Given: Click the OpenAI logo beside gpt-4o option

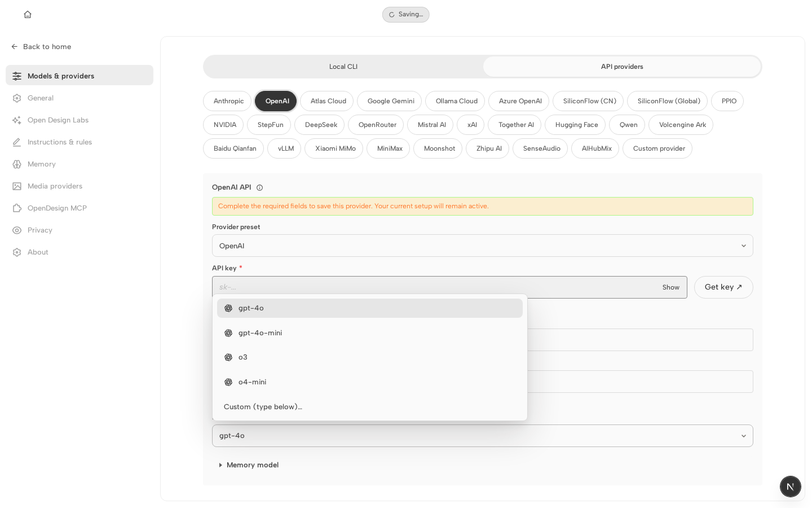Looking at the screenshot, I should point(228,308).
